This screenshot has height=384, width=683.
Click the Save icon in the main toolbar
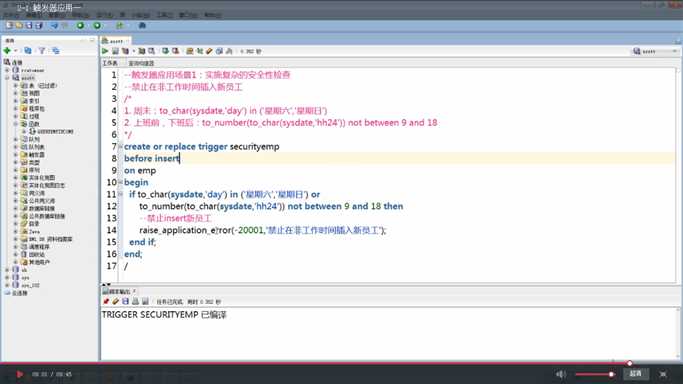tap(29, 26)
